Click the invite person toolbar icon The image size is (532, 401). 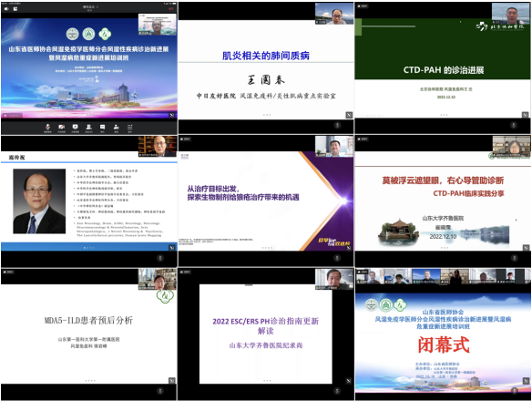116,128
